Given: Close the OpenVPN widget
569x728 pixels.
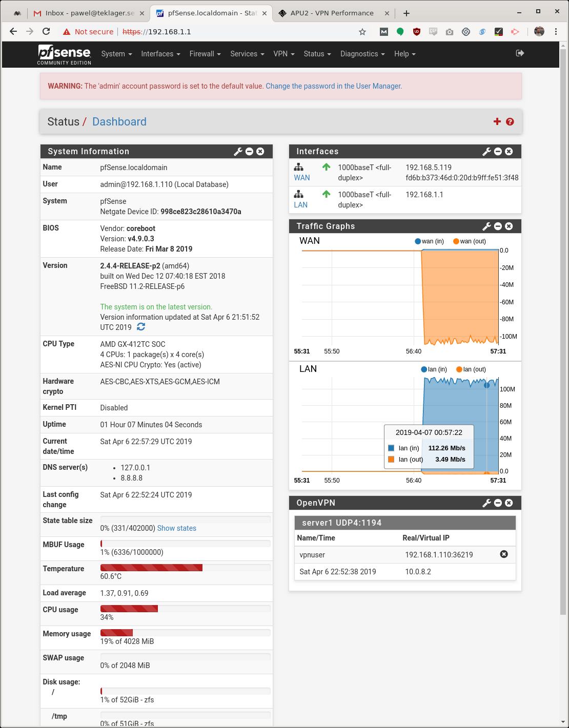Looking at the screenshot, I should pyautogui.click(x=509, y=503).
